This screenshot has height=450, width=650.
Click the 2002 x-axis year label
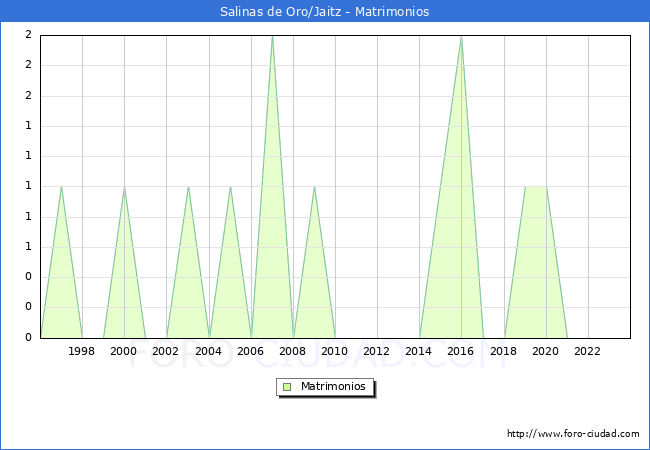pyautogui.click(x=166, y=351)
